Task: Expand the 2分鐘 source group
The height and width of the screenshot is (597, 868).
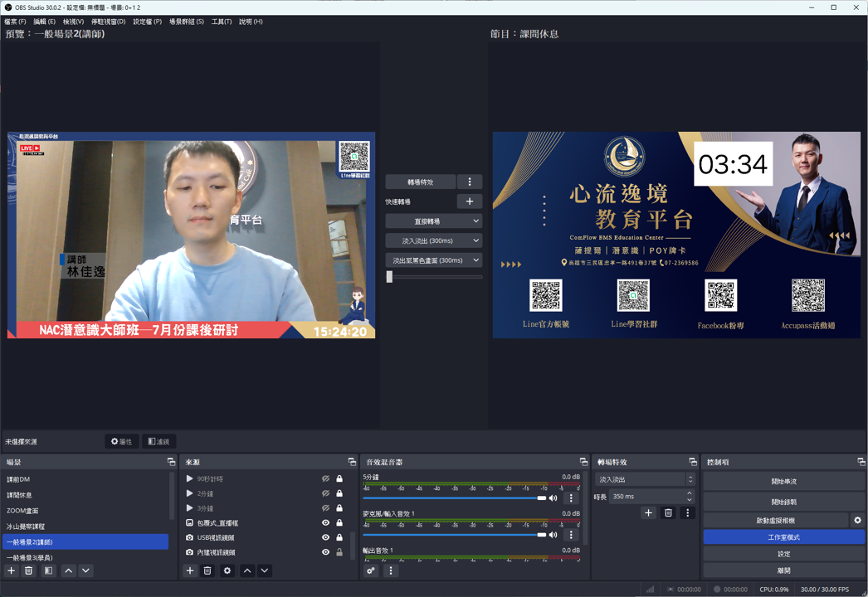Action: [189, 493]
